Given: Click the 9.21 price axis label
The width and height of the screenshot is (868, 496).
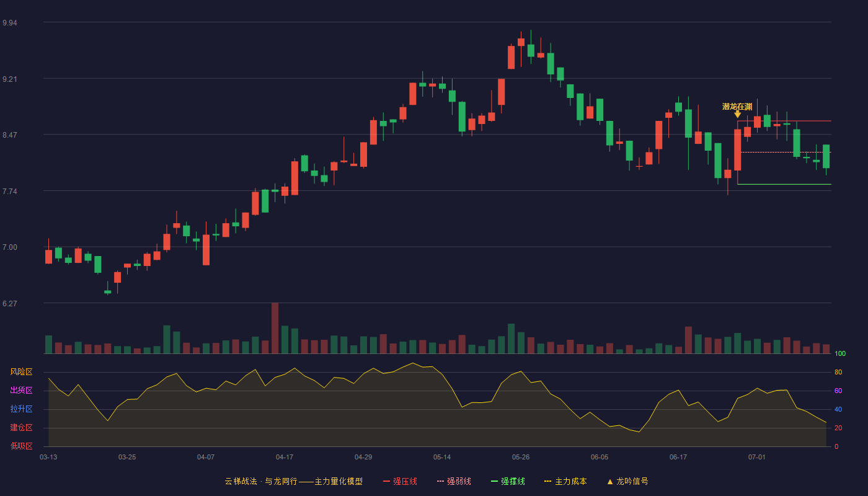Looking at the screenshot, I should pos(10,79).
